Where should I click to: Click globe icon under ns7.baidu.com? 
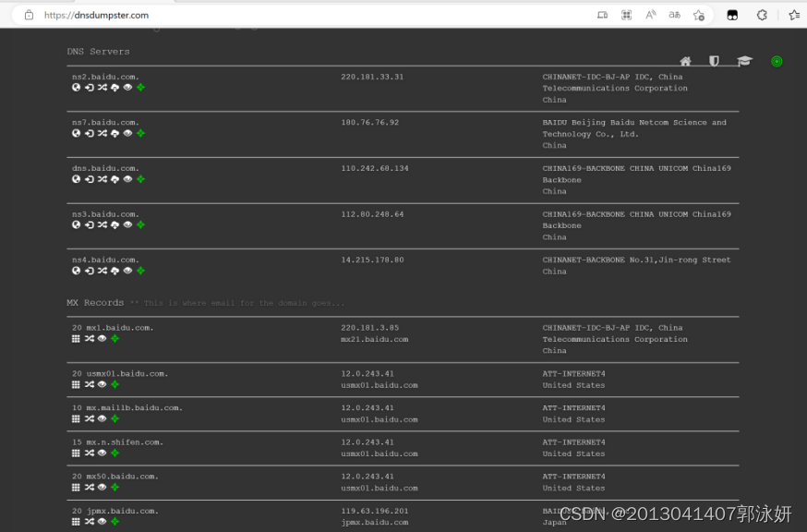[x=76, y=133]
